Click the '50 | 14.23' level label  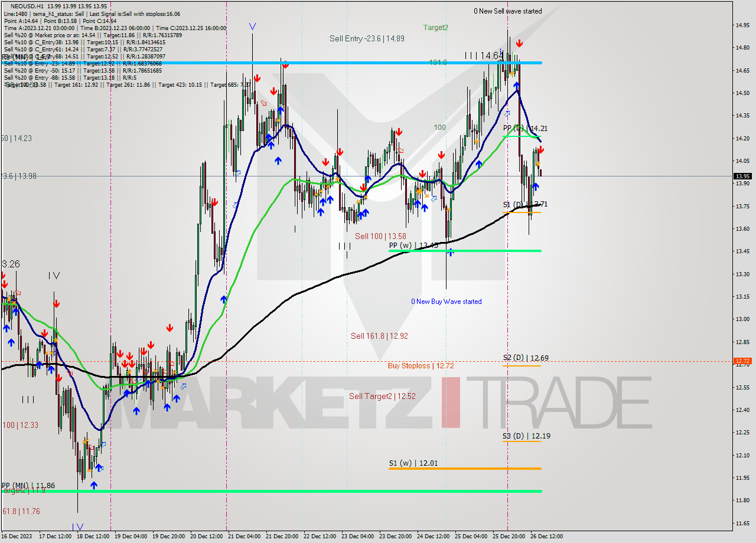pyautogui.click(x=16, y=138)
